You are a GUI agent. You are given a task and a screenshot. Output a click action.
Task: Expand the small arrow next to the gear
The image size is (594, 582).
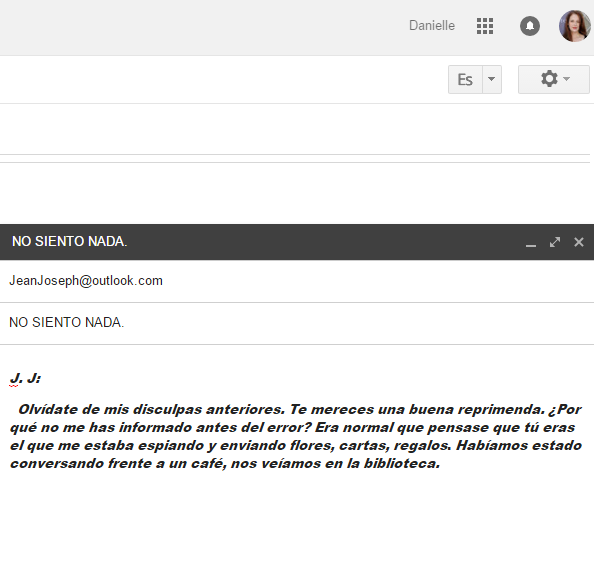(x=567, y=79)
